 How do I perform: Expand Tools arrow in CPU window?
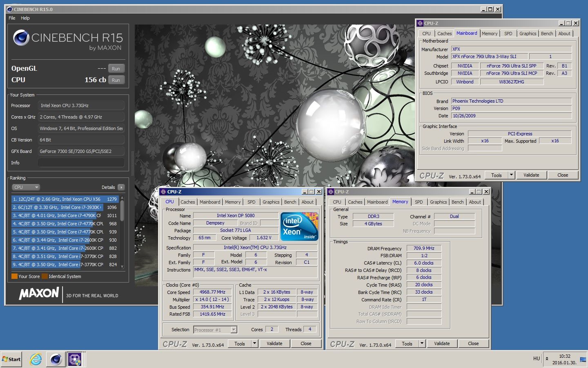[254, 343]
